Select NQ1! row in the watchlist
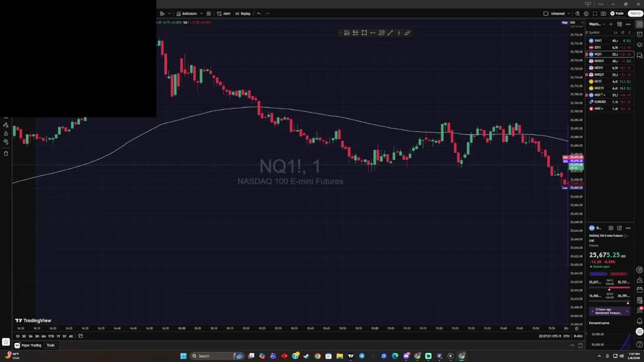The height and width of the screenshot is (362, 644). pos(609,54)
